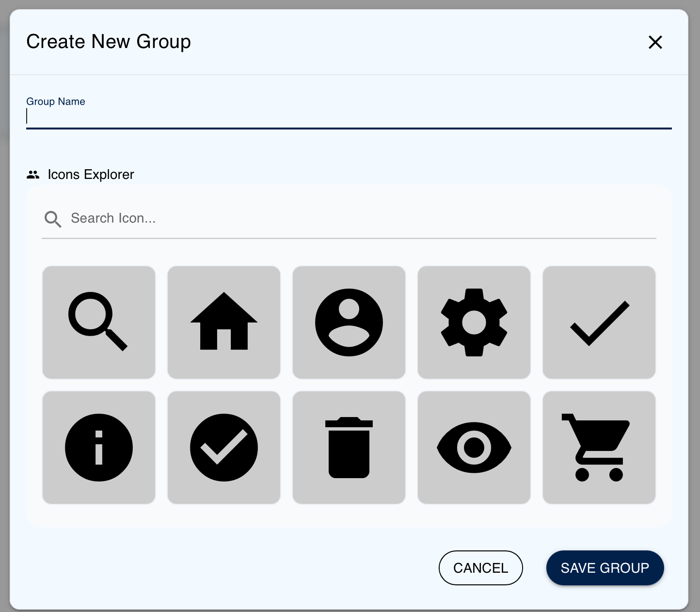This screenshot has width=700, height=612.
Task: Click the Save Group button
Action: tap(605, 568)
